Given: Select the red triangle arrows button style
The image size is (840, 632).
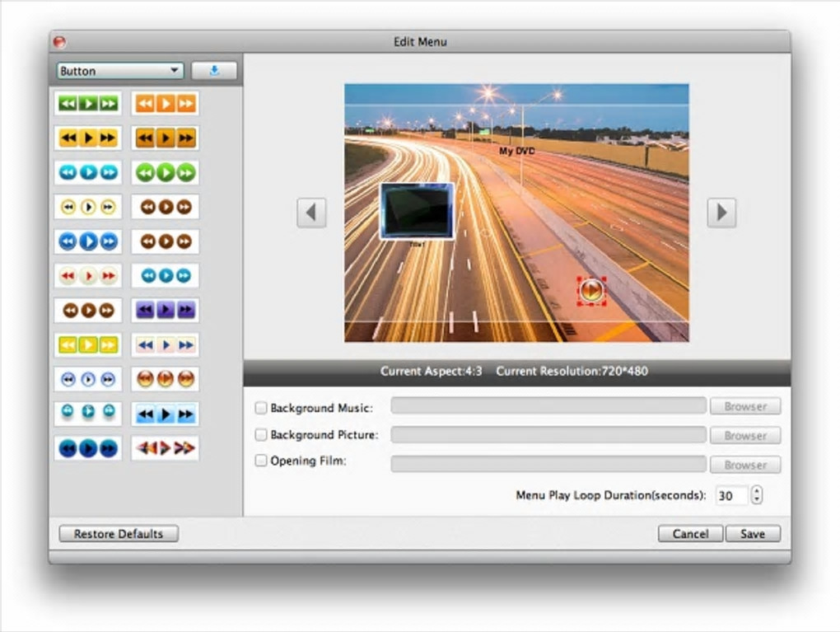Looking at the screenshot, I should 165,448.
